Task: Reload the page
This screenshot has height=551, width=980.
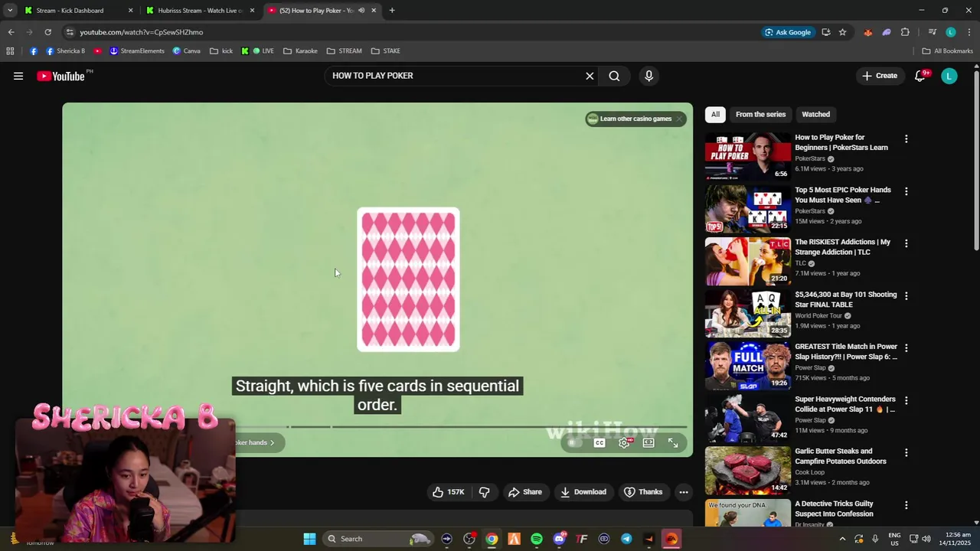Action: coord(47,32)
